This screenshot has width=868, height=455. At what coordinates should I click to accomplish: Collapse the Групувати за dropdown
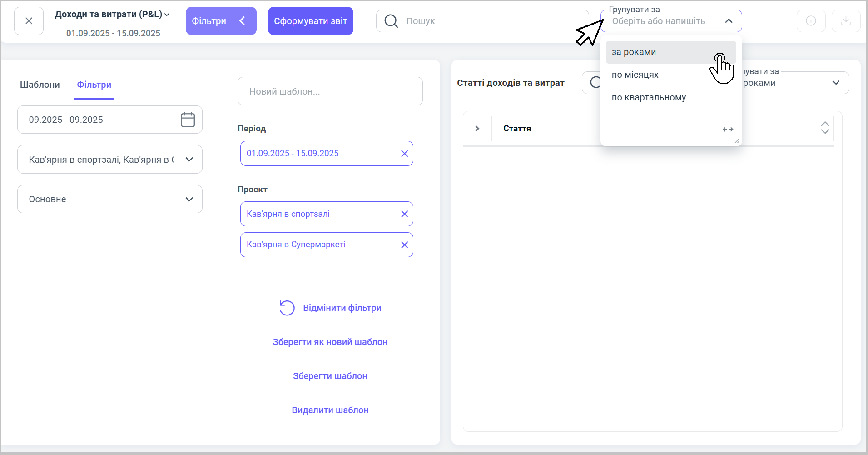click(729, 21)
